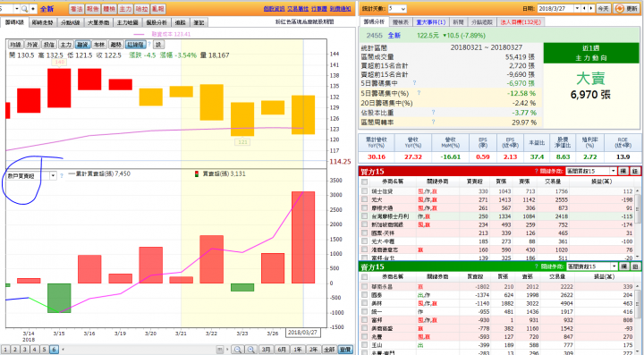Open the 統計天數 dropdown showing 5

(397, 9)
